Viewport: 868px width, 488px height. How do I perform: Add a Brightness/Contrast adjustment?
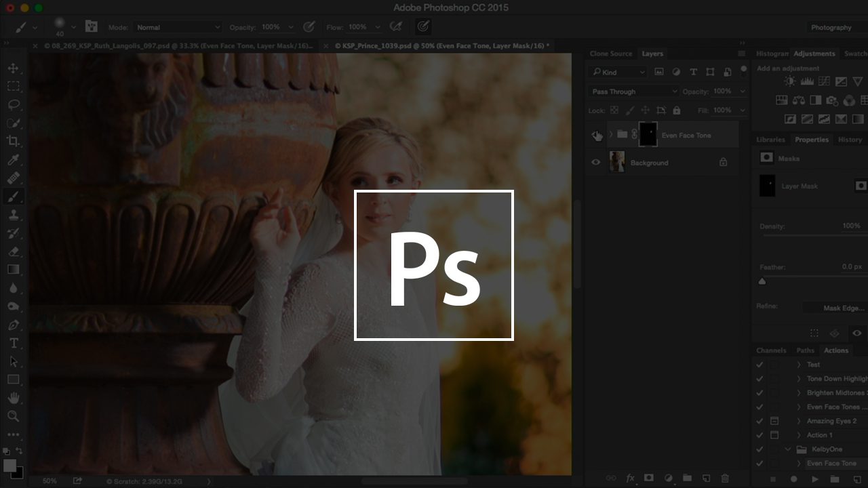pyautogui.click(x=790, y=81)
